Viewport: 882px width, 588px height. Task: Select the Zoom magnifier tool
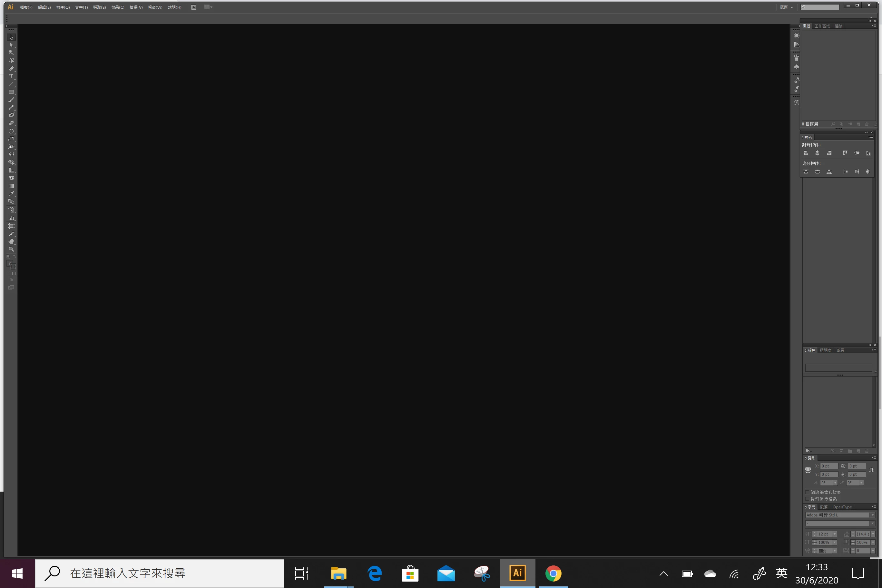[x=11, y=250]
